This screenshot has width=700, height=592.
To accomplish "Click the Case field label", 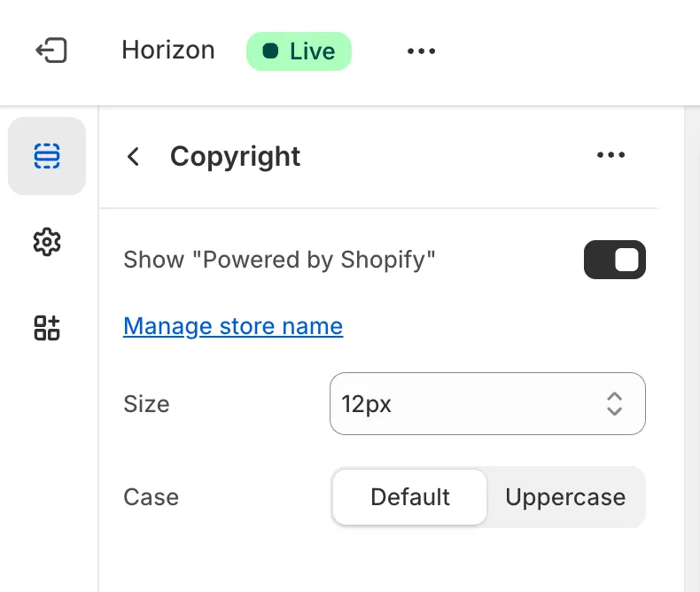I will (x=151, y=497).
